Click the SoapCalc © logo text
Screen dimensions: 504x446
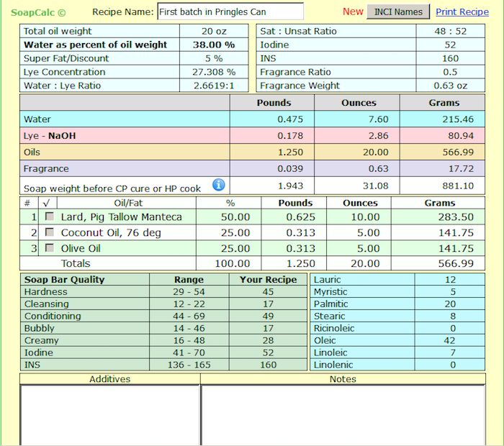[38, 12]
